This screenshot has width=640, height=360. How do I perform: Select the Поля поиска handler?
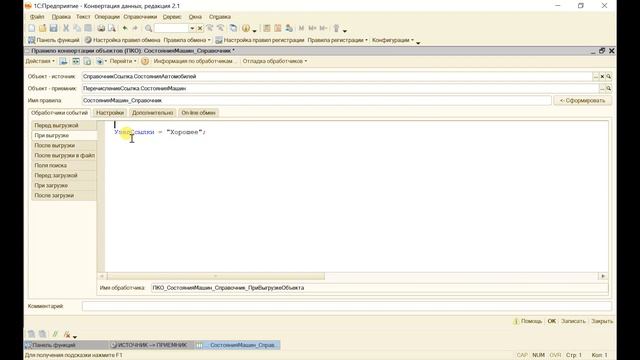64,165
